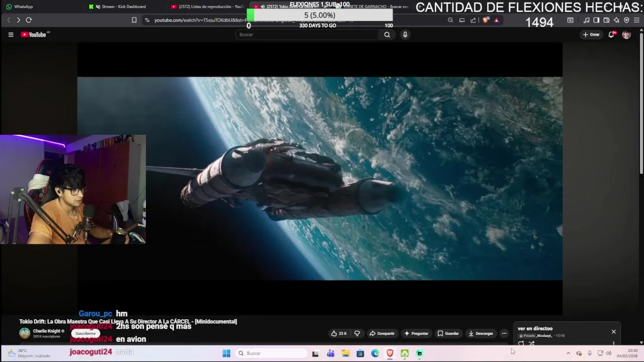
Task: Switch to Listas de reproducción YouTube tab
Action: 207,7
